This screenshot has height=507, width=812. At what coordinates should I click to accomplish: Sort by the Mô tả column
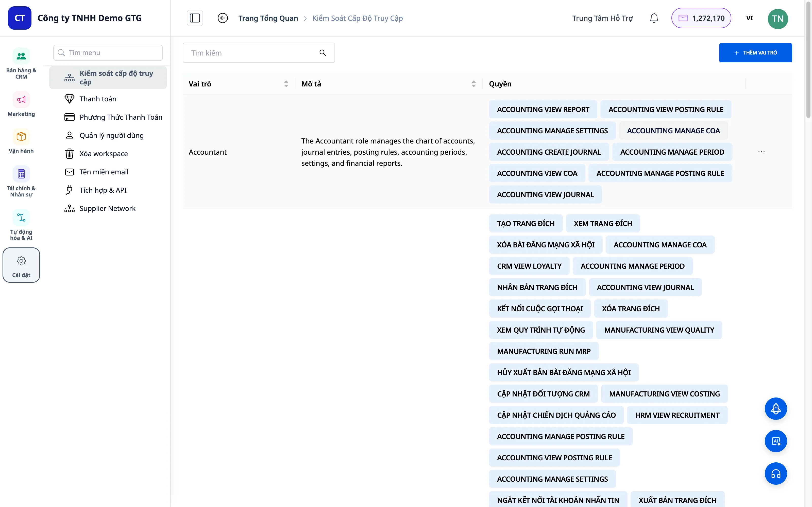pos(473,84)
